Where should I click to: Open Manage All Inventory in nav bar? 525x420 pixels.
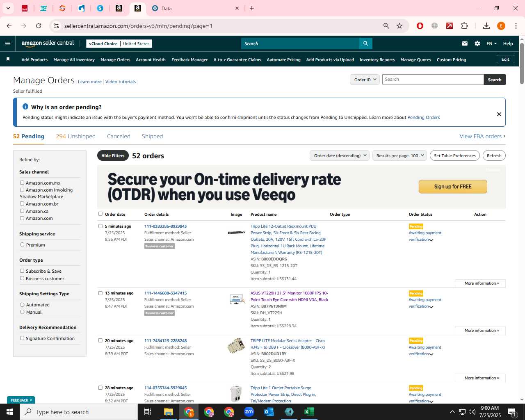coord(74,59)
